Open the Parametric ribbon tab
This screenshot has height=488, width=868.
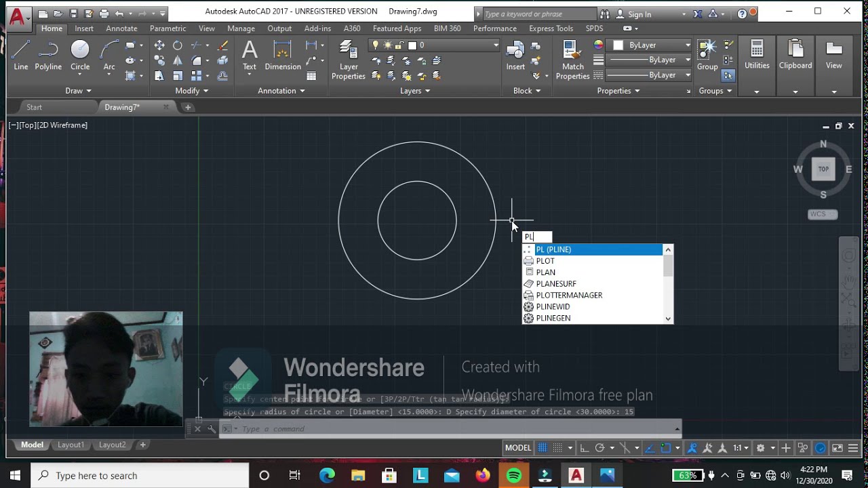(167, 28)
